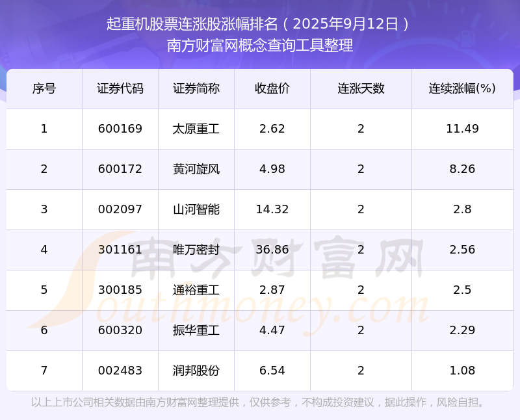
Task: Select stock name 通裕重工
Action: pyautogui.click(x=196, y=290)
